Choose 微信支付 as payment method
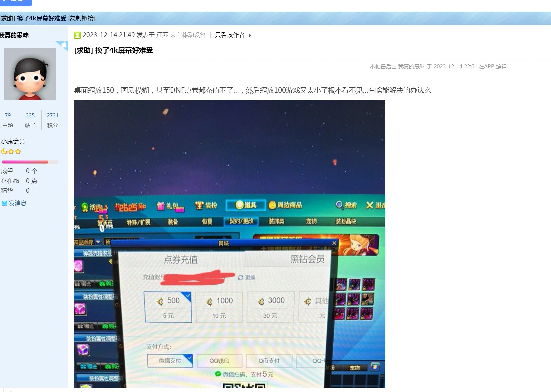The width and height of the screenshot is (551, 392). [x=170, y=361]
